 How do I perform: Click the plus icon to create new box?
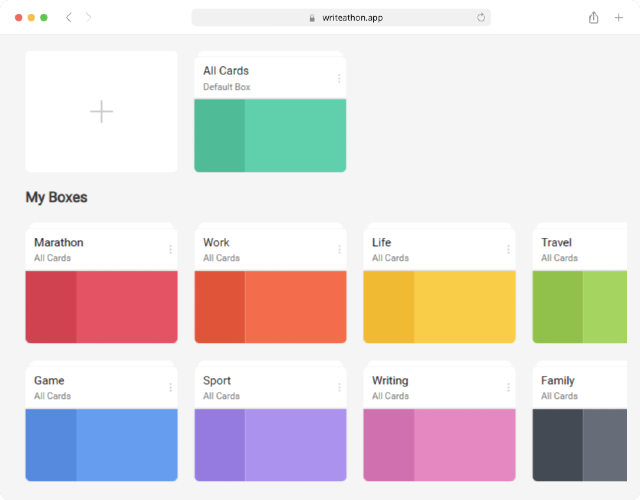(101, 111)
